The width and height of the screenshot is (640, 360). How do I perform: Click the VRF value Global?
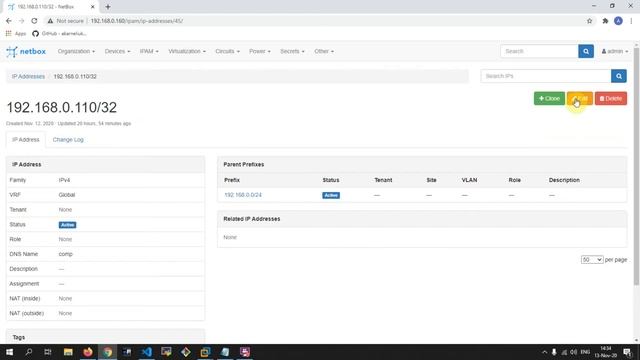click(67, 195)
